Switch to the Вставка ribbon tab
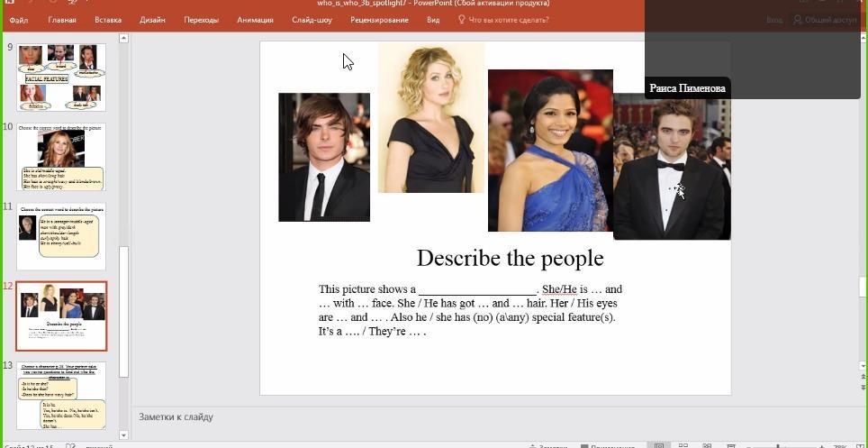This screenshot has height=448, width=868. 108,20
